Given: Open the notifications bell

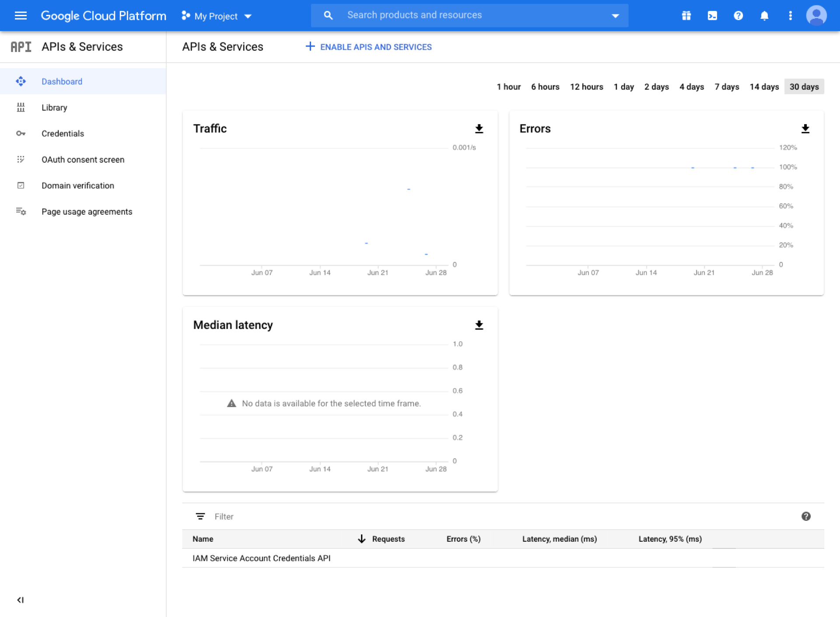Looking at the screenshot, I should coord(764,16).
